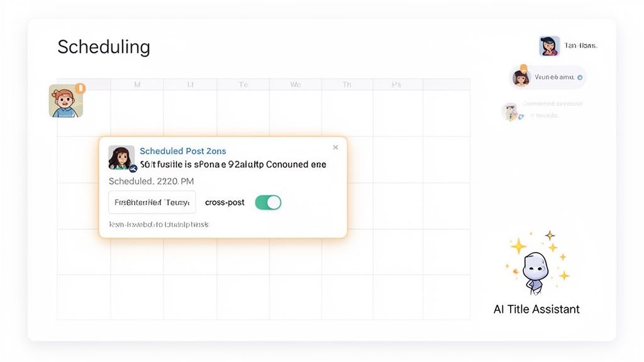Select the Th day column header
644x362 pixels.
(x=347, y=84)
